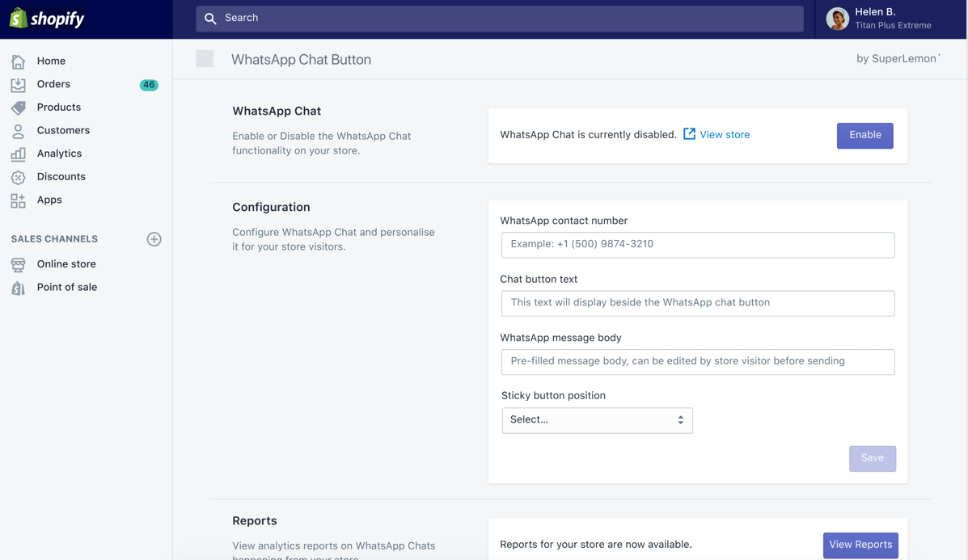Viewport: 968px width, 560px height.
Task: Click the Point of sale bag icon
Action: click(x=18, y=288)
